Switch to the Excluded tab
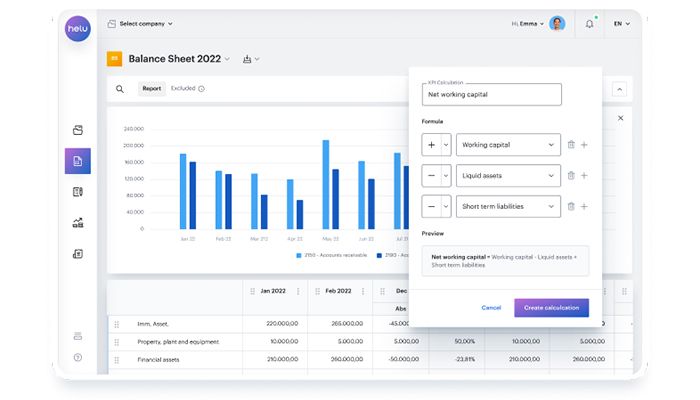 click(187, 88)
